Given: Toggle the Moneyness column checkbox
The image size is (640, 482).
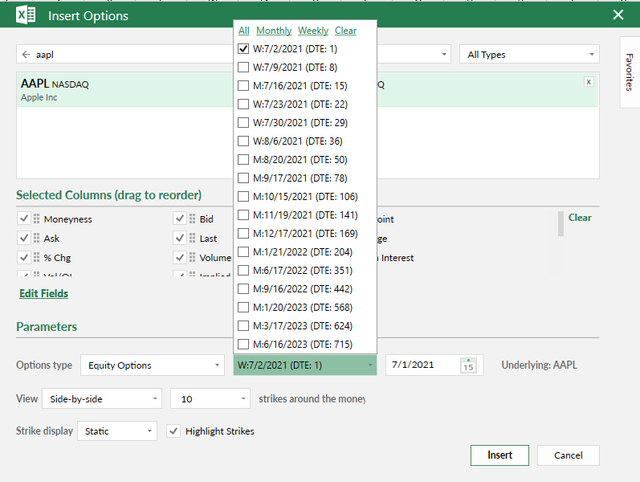Looking at the screenshot, I should point(24,218).
